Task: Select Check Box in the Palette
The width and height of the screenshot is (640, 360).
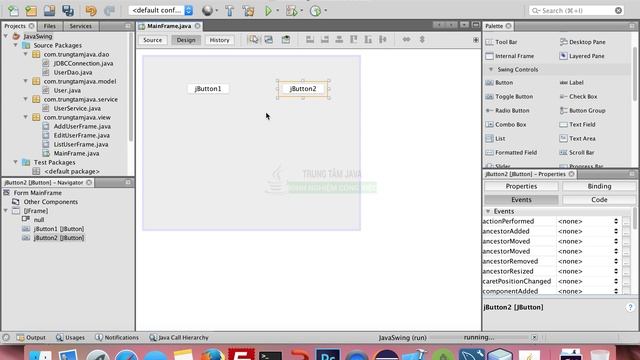Action: click(578, 97)
